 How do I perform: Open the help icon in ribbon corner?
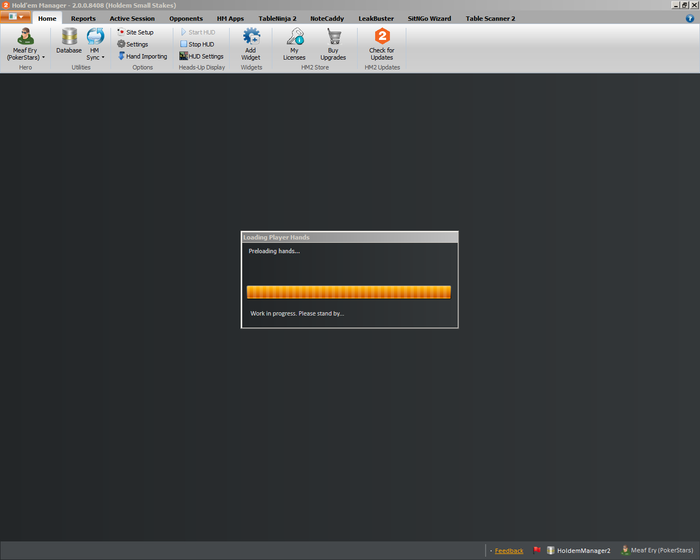[690, 18]
